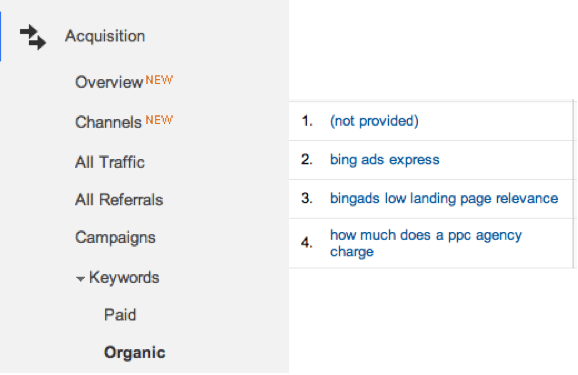Viewport: 578px width, 375px height.
Task: Open the All Referrals report
Action: pos(119,199)
